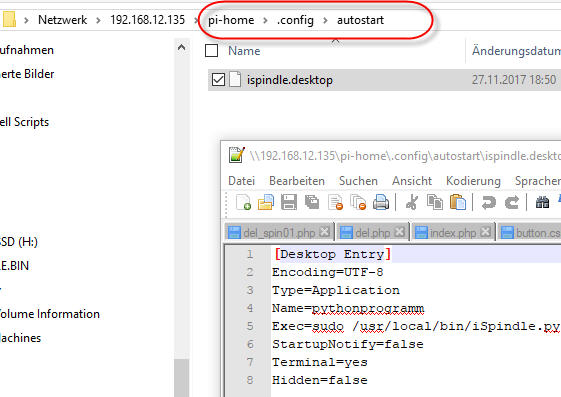Uncheck the ispindle.desktop file checkbox
561x397 pixels.
pos(218,79)
